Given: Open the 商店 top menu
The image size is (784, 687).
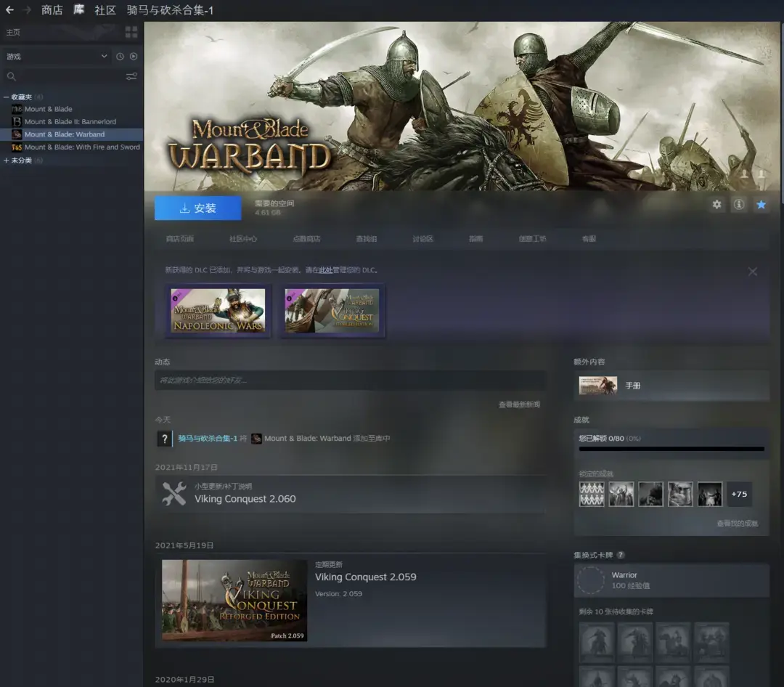Looking at the screenshot, I should [x=52, y=10].
